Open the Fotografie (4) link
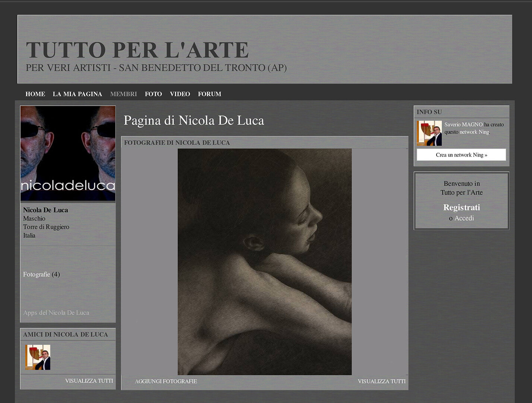The image size is (532, 403). pyautogui.click(x=37, y=274)
